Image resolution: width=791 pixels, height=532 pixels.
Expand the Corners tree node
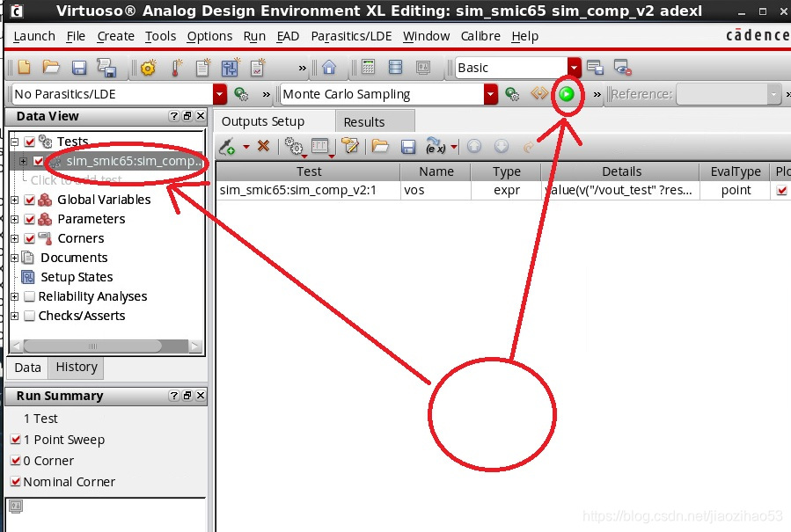click(15, 238)
